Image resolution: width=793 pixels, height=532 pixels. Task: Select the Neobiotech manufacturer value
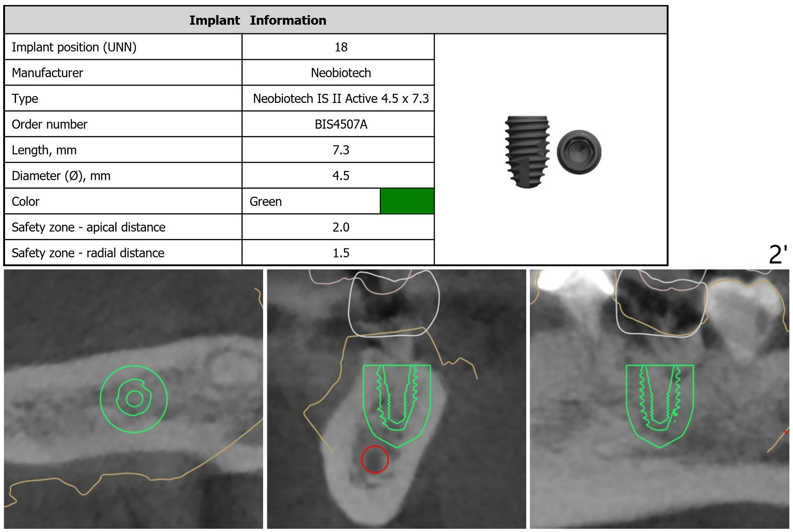(x=340, y=73)
